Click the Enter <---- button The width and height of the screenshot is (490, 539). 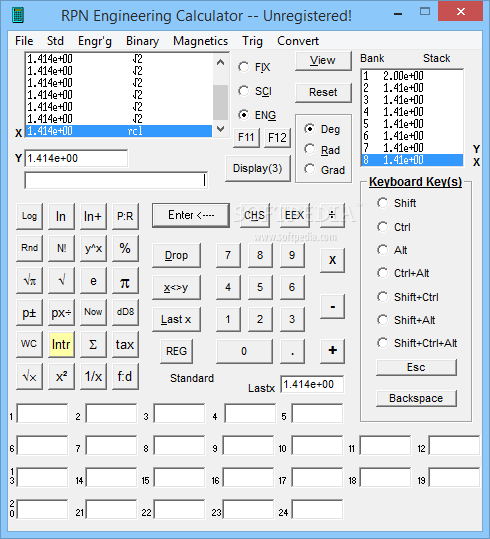(191, 215)
